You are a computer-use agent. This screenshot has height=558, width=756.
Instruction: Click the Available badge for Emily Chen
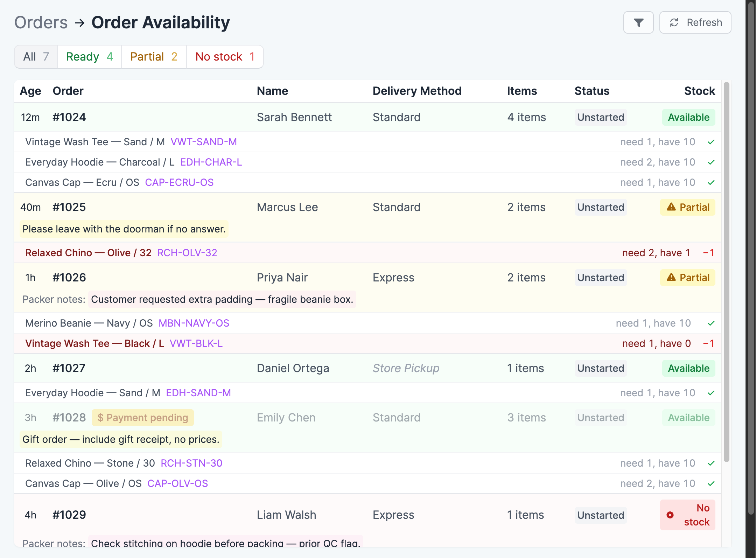point(688,418)
